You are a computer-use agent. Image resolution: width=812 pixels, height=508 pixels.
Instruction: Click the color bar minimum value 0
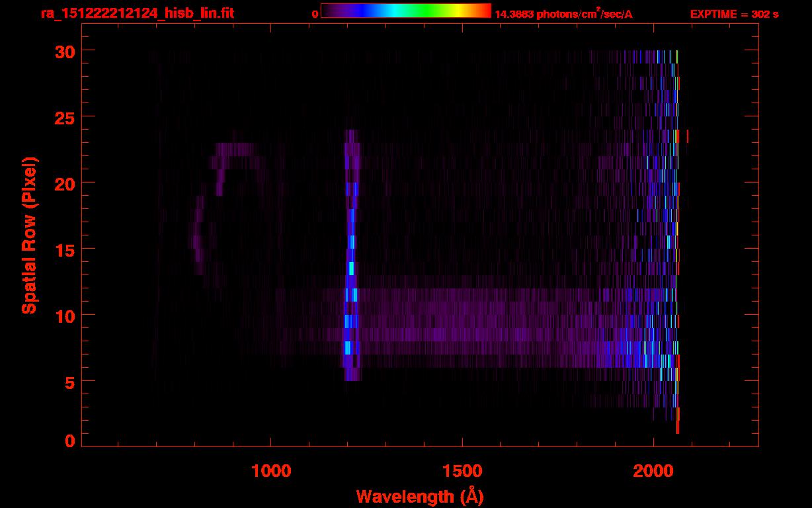315,14
